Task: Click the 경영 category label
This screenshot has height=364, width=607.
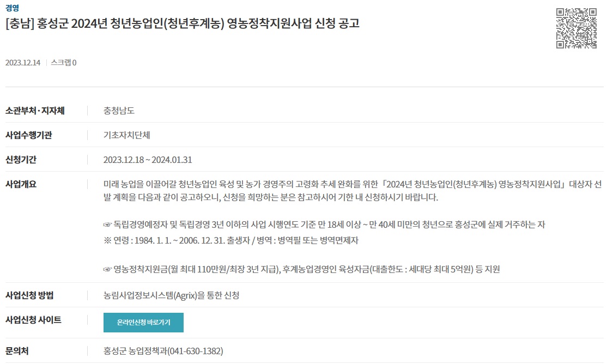Action: [x=12, y=8]
